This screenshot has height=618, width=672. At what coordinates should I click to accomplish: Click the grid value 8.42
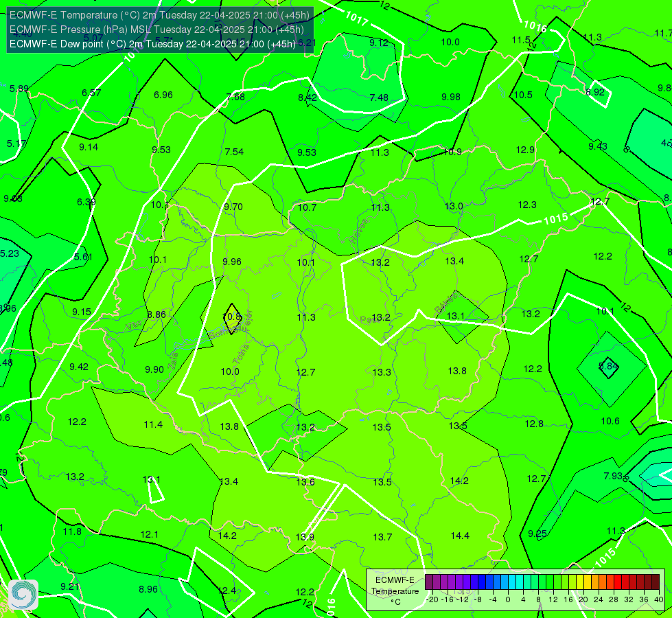click(308, 98)
